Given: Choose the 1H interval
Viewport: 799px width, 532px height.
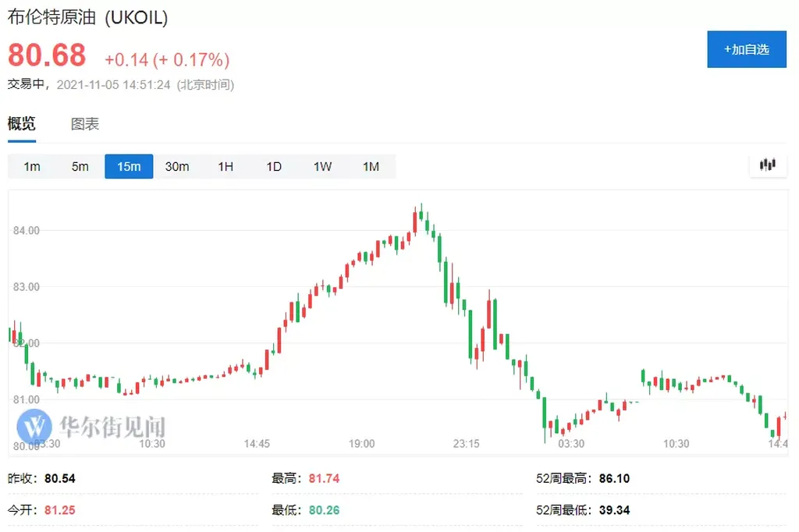Looking at the screenshot, I should (225, 167).
